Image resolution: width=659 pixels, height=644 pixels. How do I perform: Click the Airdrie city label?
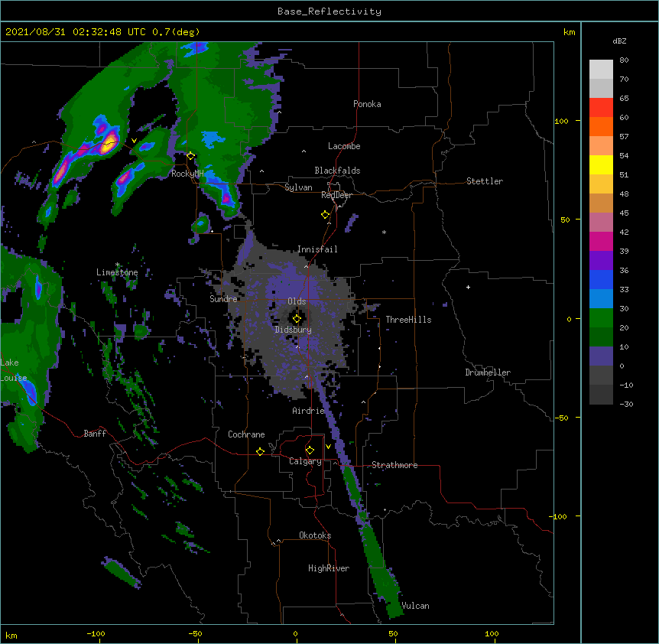click(x=309, y=411)
